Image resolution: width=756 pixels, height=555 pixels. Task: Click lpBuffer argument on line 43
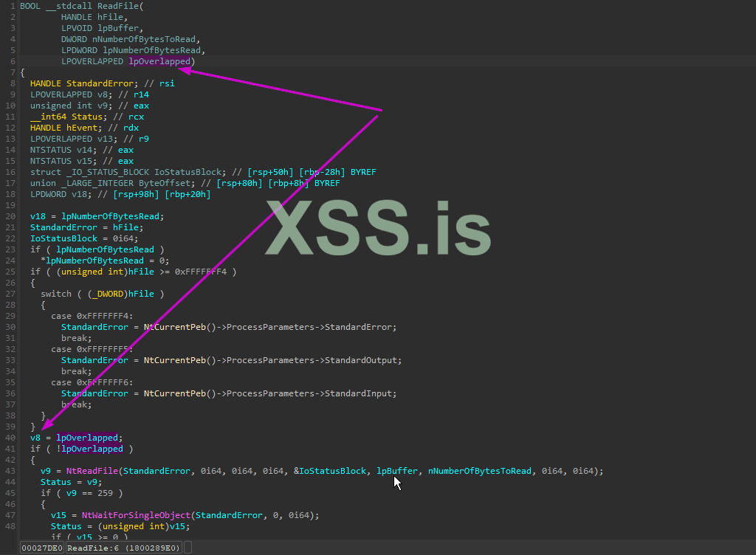point(396,471)
